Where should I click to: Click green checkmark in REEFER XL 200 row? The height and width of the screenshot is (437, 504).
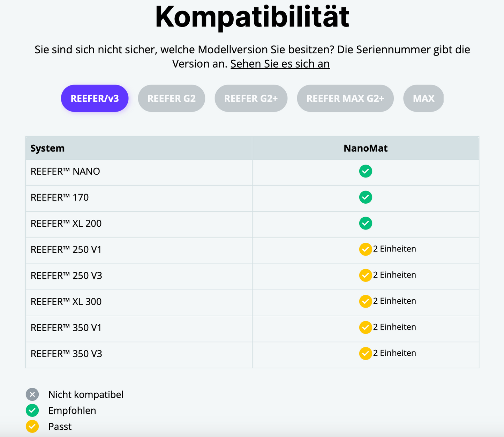click(x=366, y=223)
